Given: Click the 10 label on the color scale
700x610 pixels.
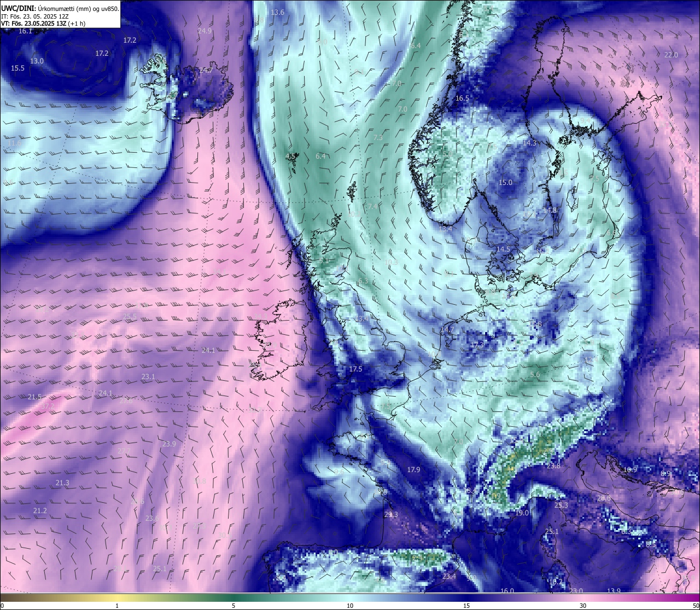Looking at the screenshot, I should pyautogui.click(x=350, y=606).
